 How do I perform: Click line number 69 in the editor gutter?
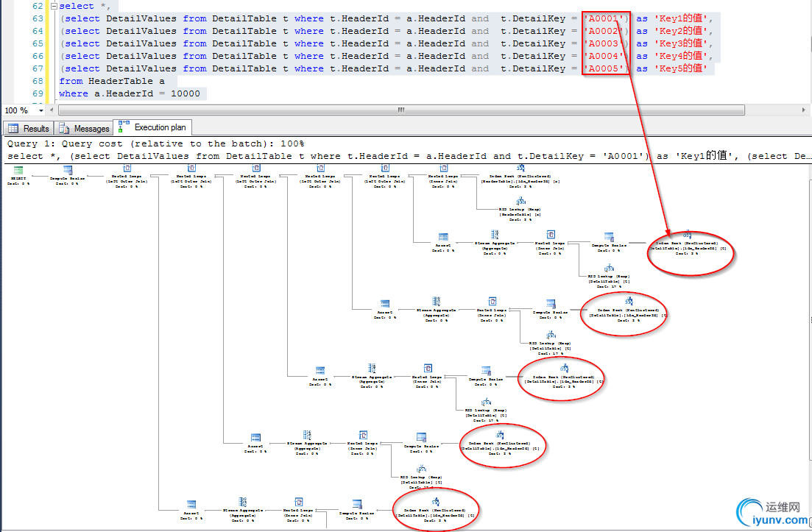(38, 93)
